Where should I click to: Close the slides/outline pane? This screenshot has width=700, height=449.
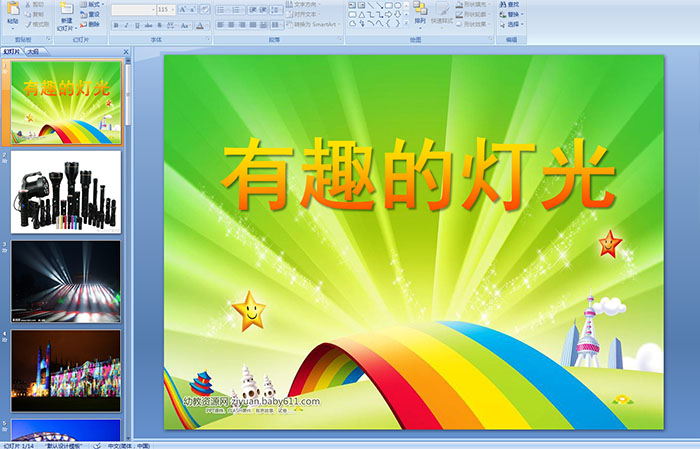point(126,52)
